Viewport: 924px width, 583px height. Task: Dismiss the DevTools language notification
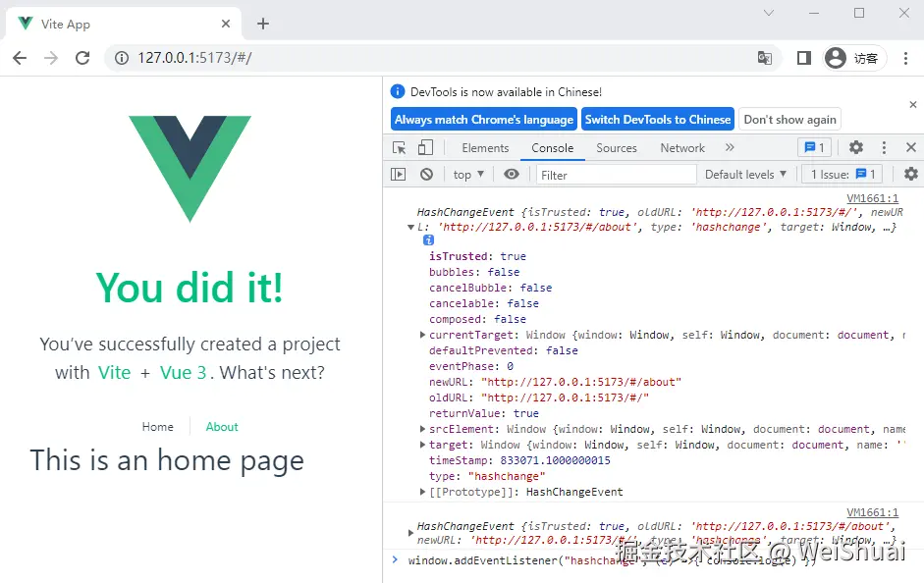(x=913, y=104)
